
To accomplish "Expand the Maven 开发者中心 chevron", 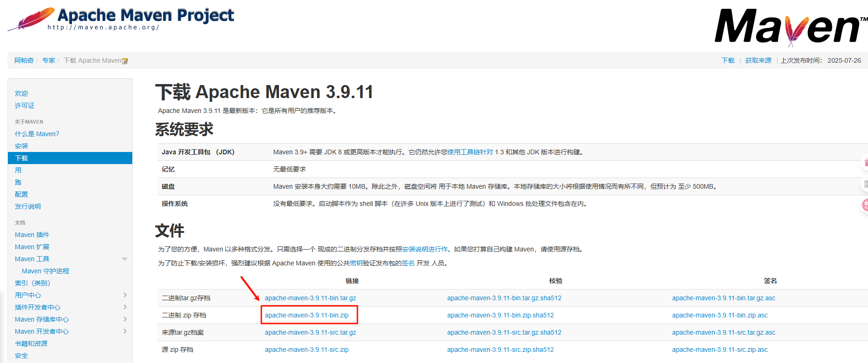I will (x=124, y=331).
